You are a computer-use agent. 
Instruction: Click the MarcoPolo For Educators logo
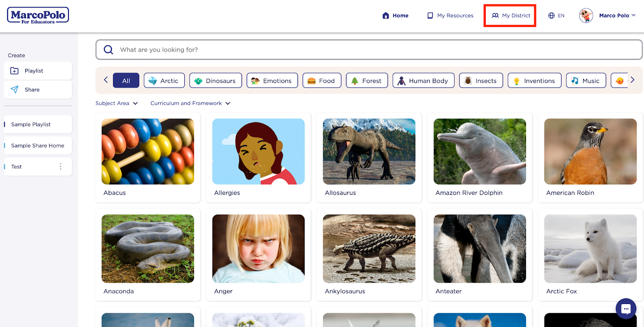coord(38,16)
